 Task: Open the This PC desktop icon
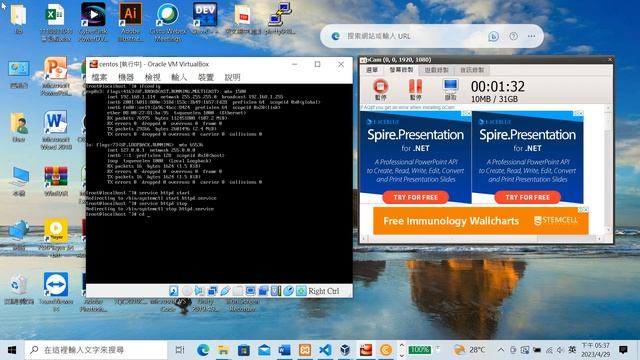pyautogui.click(x=19, y=181)
